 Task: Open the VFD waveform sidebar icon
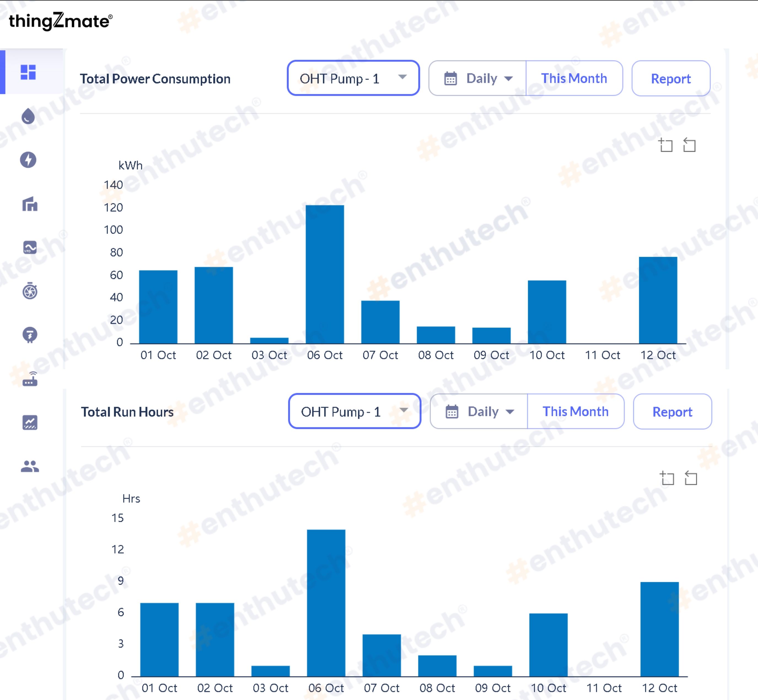[29, 247]
